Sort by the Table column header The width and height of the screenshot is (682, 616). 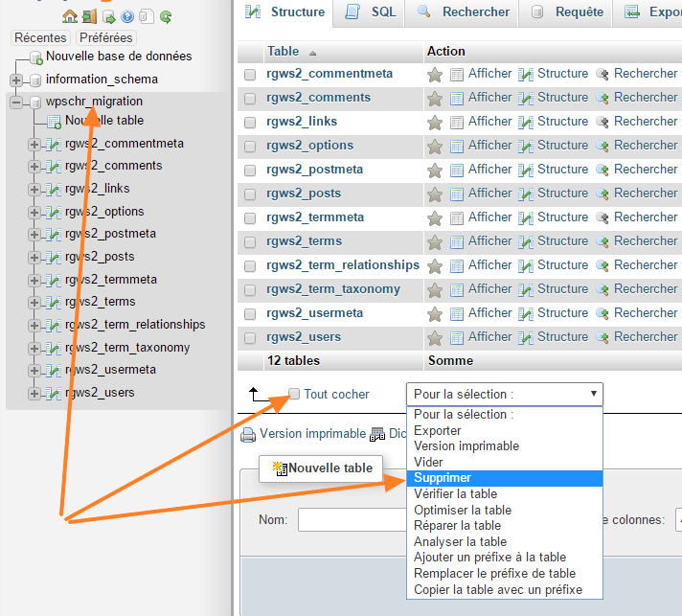click(x=284, y=52)
